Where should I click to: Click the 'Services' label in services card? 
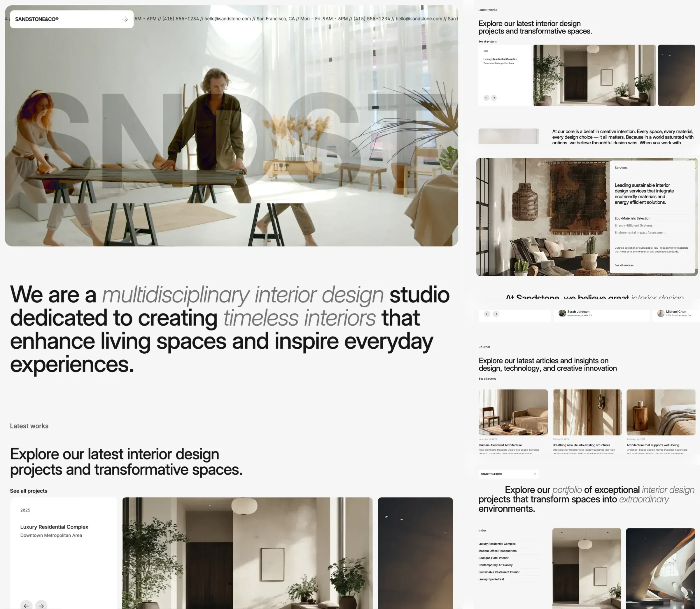tap(621, 168)
